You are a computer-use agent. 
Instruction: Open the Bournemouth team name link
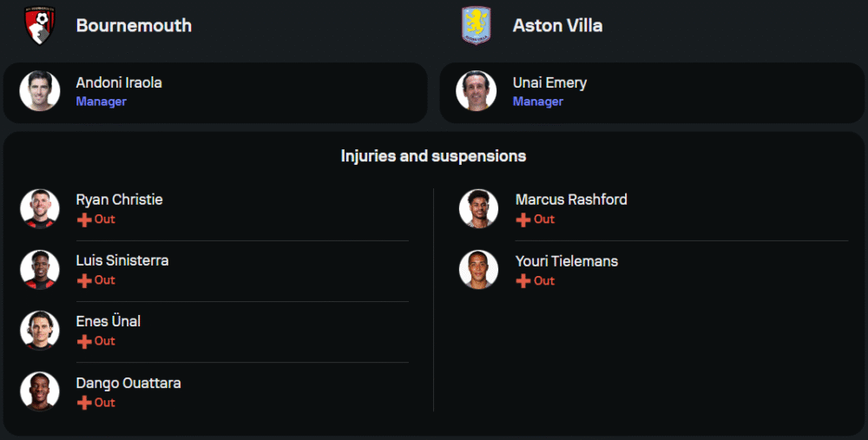(134, 26)
